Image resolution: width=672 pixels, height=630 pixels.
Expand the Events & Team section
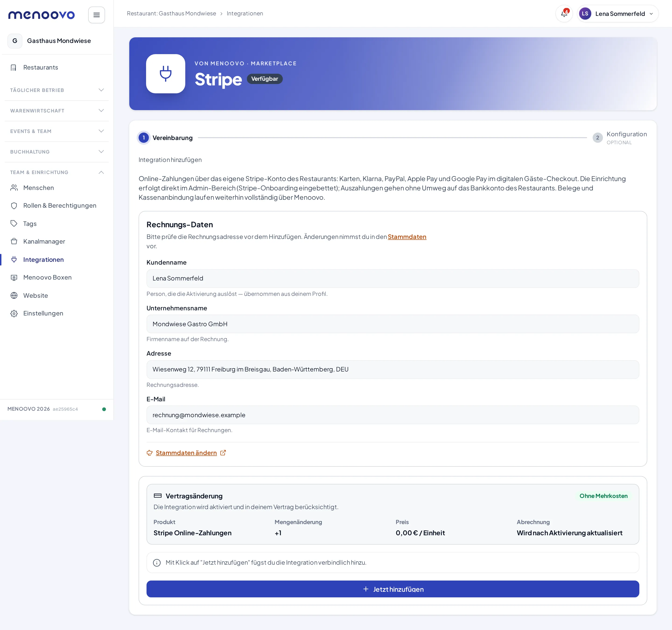click(x=57, y=131)
